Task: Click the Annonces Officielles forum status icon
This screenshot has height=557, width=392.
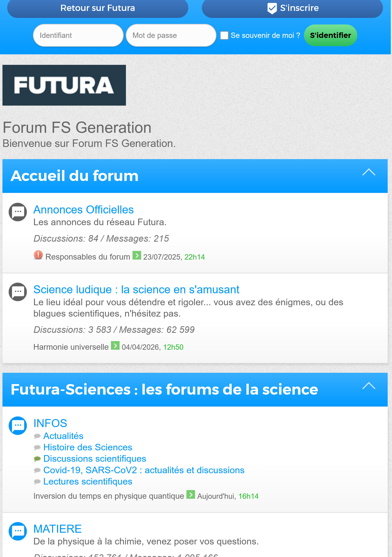Action: (18, 212)
